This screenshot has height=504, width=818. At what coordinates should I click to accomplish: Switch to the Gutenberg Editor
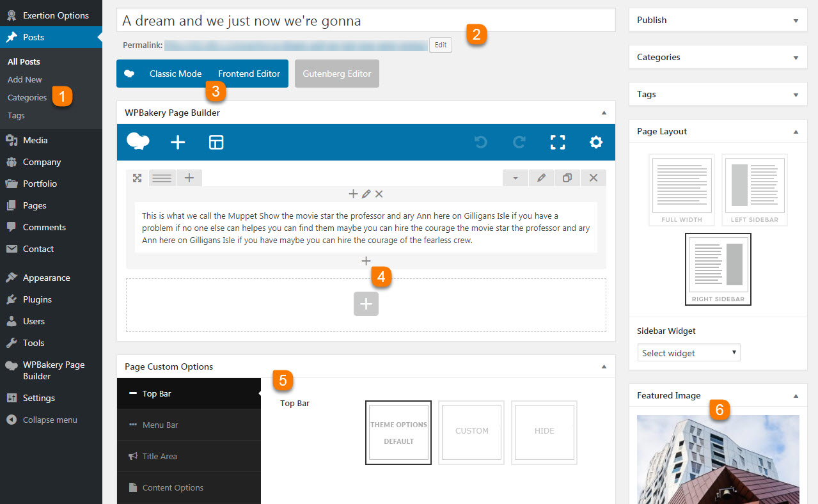[x=337, y=74]
